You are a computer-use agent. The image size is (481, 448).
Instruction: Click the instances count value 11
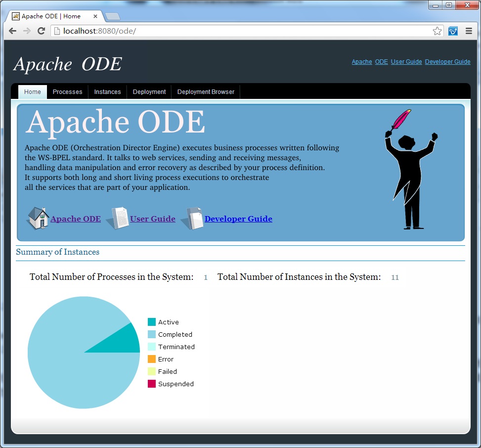point(395,277)
